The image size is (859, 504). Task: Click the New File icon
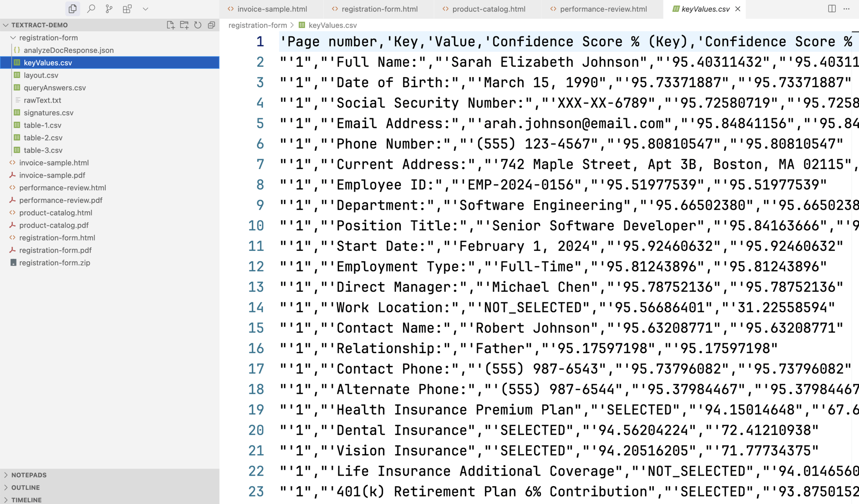click(x=170, y=25)
